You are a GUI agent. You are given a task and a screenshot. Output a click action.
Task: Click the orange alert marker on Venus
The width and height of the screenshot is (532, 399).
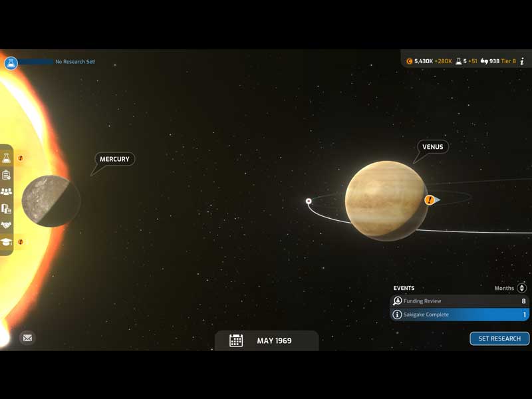(430, 199)
